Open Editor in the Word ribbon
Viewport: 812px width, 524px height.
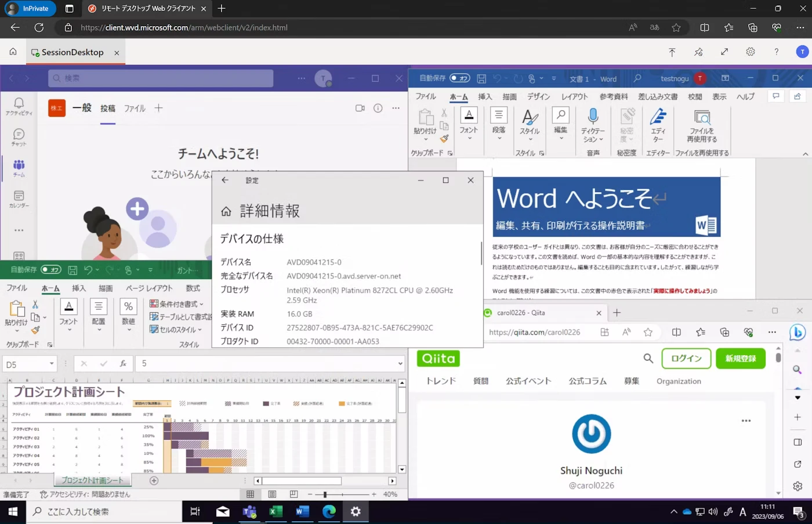pos(658,125)
